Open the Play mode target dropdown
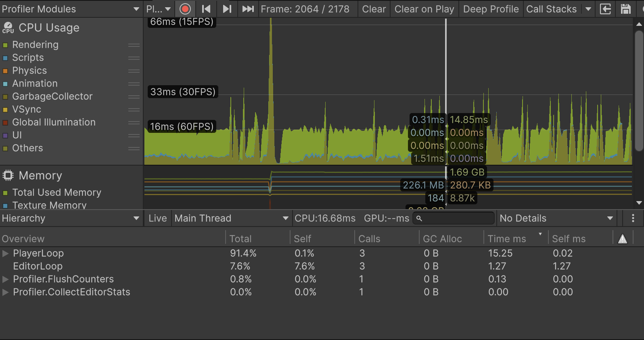Screen dimensions: 644x340 click(159, 9)
